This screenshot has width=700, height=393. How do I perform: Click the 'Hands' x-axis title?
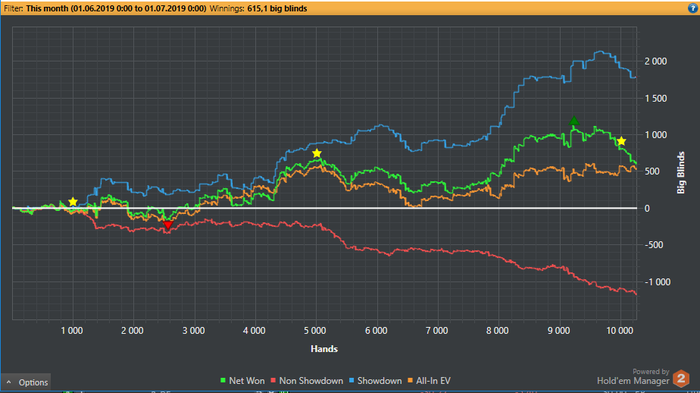click(x=324, y=349)
